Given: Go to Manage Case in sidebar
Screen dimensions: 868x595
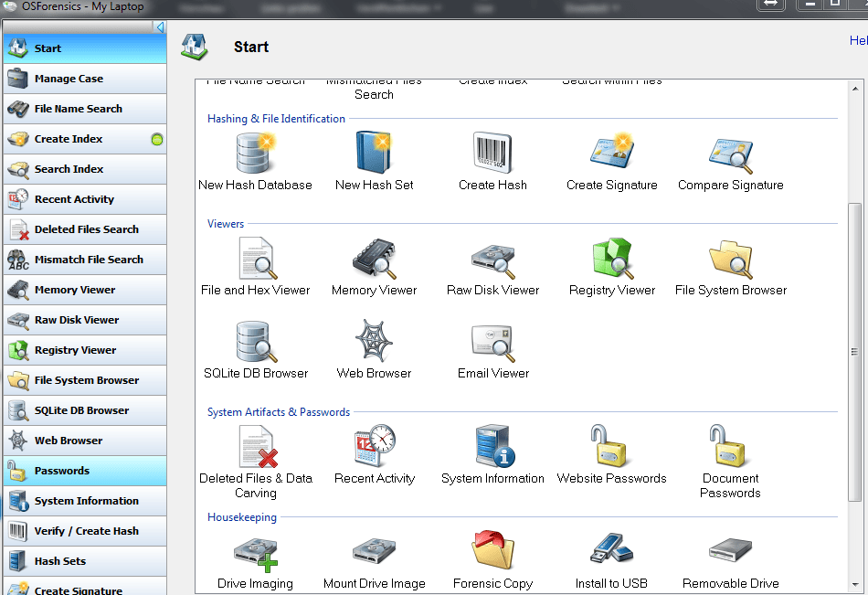Looking at the screenshot, I should (85, 79).
